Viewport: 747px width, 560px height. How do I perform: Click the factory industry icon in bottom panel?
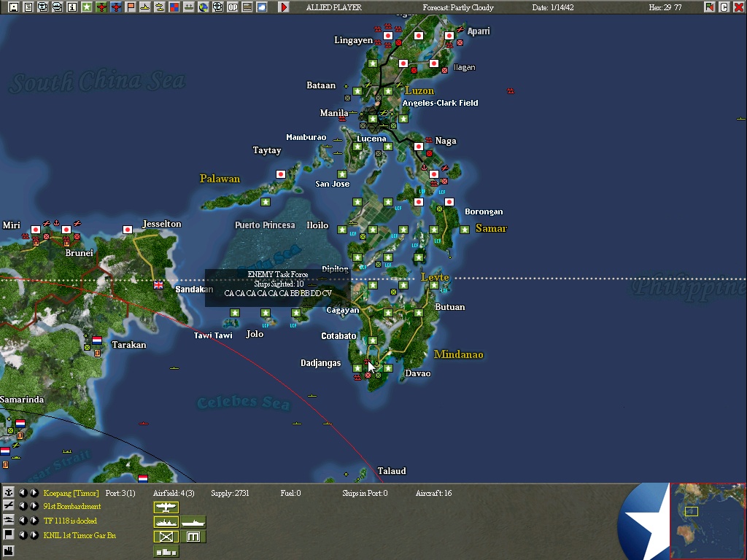point(9,551)
